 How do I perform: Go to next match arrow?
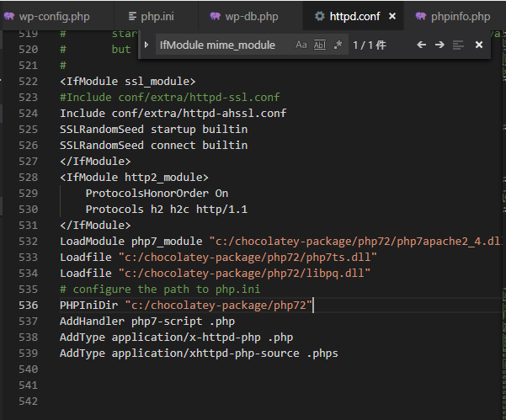coord(439,45)
